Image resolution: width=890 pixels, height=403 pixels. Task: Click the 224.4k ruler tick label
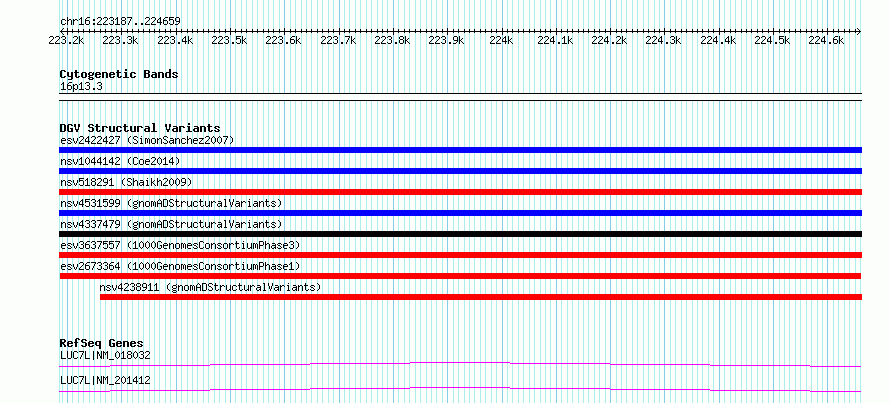718,40
